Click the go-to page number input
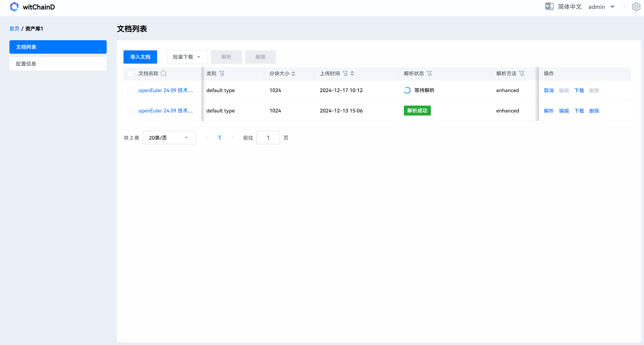Viewport: 644px width, 345px height. point(268,138)
